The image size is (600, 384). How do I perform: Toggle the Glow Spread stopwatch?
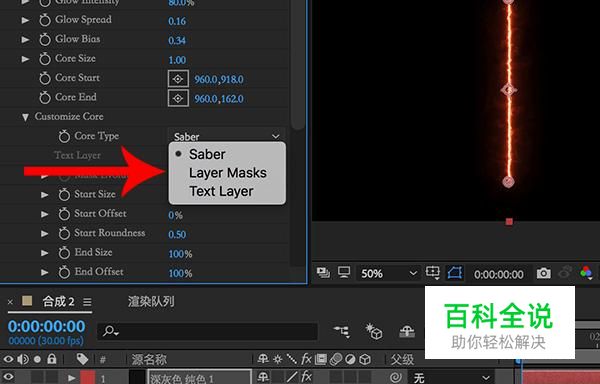click(45, 20)
